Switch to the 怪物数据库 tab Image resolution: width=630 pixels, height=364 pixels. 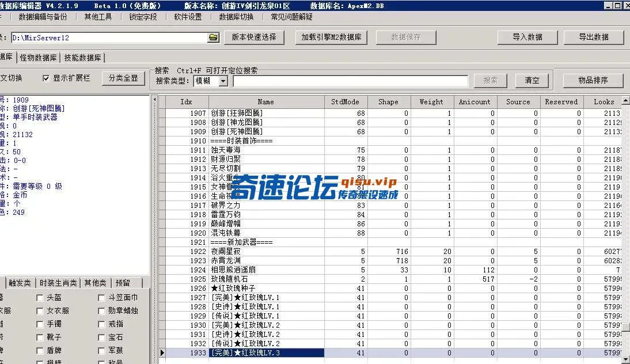(38, 58)
